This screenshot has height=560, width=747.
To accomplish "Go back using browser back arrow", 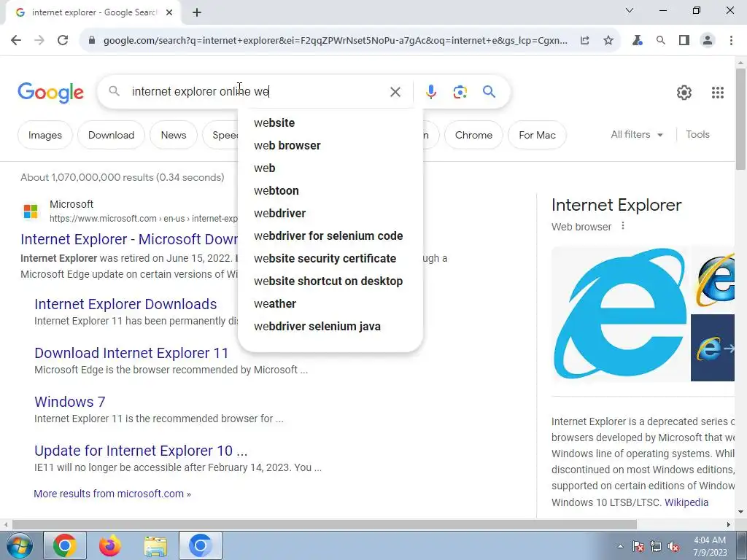I will click(x=16, y=40).
